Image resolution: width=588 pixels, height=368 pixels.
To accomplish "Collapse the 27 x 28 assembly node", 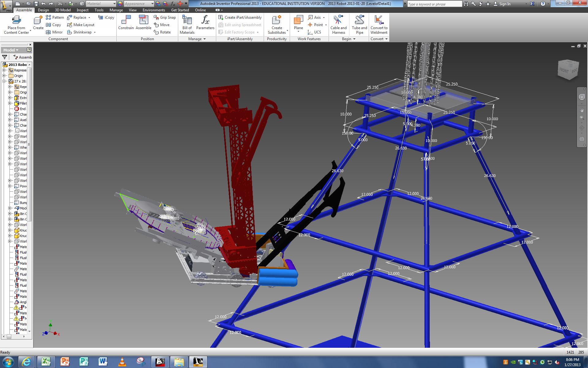I will click(x=4, y=81).
